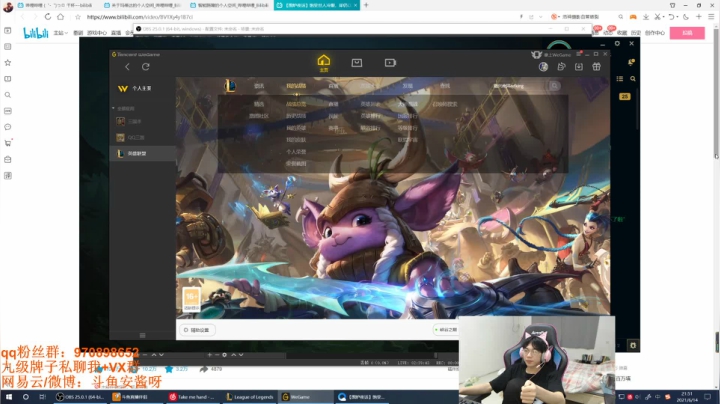Screen dimensions: 720x404
Task: Open browser sidebar chat bubble icon
Action: click(x=7, y=127)
